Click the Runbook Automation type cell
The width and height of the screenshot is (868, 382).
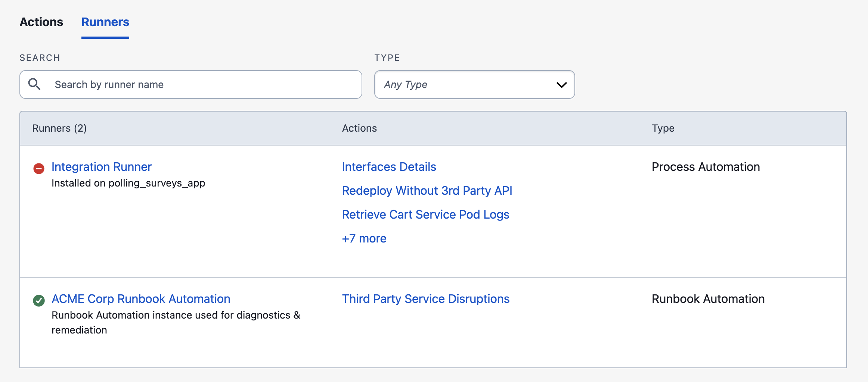click(708, 299)
